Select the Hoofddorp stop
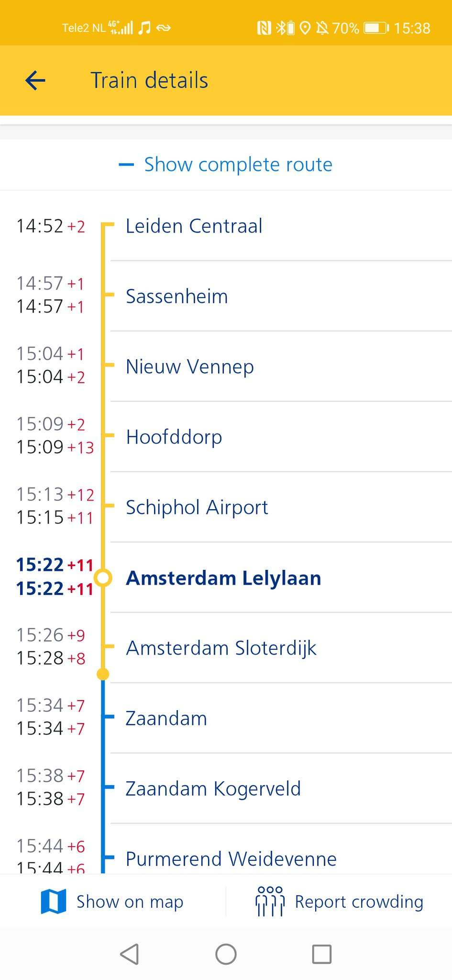This screenshot has width=452, height=980. tap(174, 437)
